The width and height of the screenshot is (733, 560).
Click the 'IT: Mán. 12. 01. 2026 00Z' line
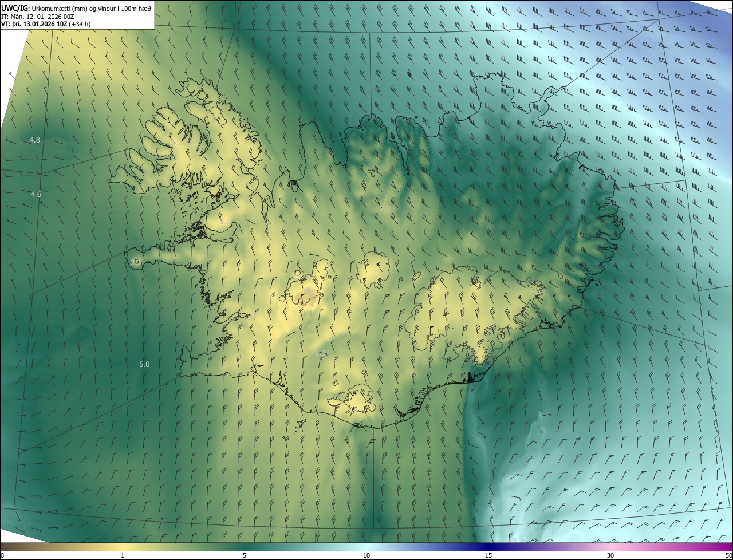[x=37, y=17]
